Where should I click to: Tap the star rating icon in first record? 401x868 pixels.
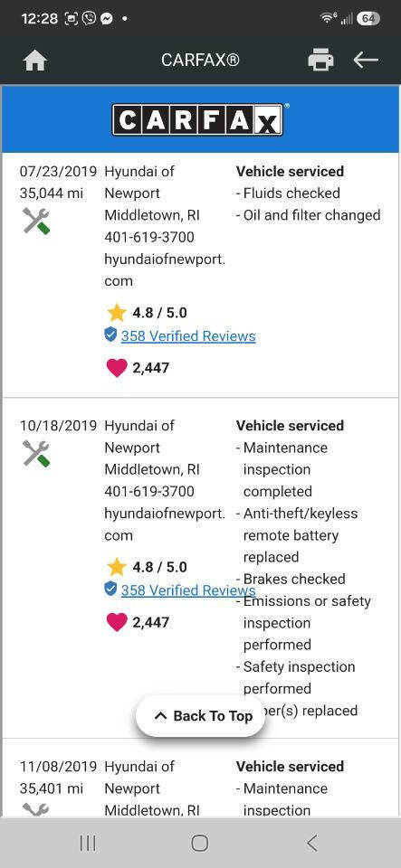117,313
